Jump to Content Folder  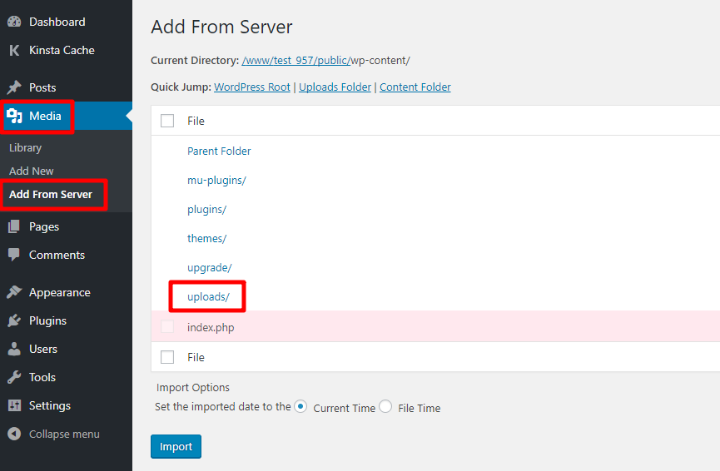point(415,87)
